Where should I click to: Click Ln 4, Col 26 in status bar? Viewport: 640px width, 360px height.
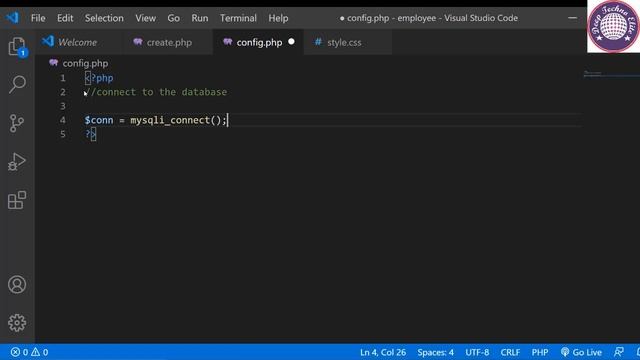tap(383, 352)
